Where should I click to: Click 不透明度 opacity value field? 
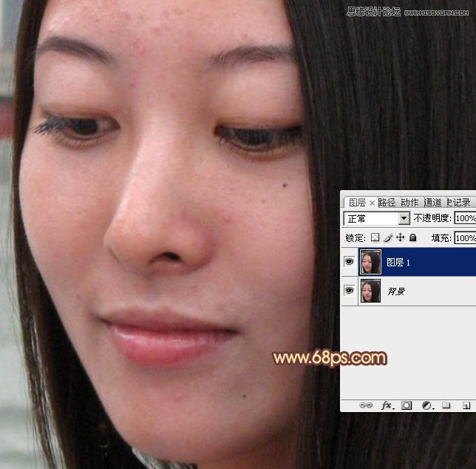[x=465, y=218]
